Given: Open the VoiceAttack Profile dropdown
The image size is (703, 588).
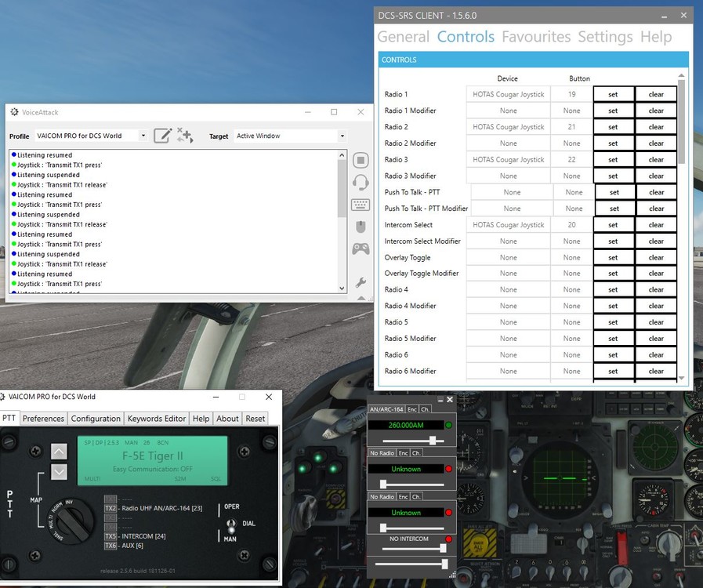Looking at the screenshot, I should pyautogui.click(x=143, y=136).
